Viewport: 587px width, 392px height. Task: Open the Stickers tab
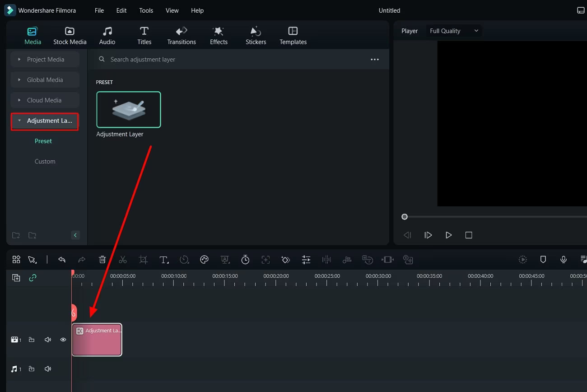(256, 36)
